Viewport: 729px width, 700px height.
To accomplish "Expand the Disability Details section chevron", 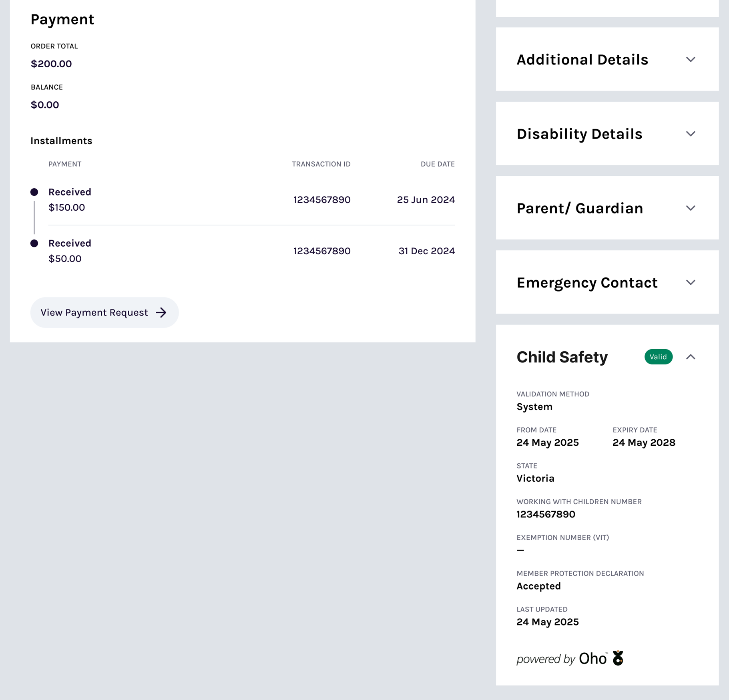I will coord(690,134).
